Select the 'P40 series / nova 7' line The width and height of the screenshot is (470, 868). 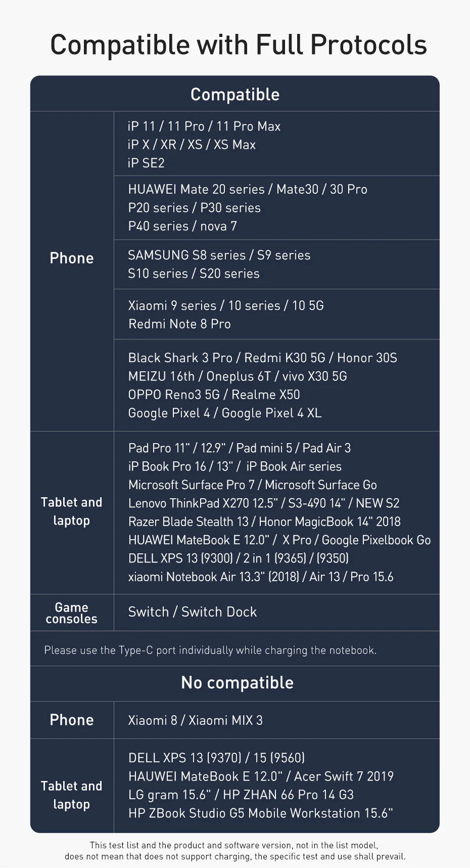pyautogui.click(x=182, y=226)
